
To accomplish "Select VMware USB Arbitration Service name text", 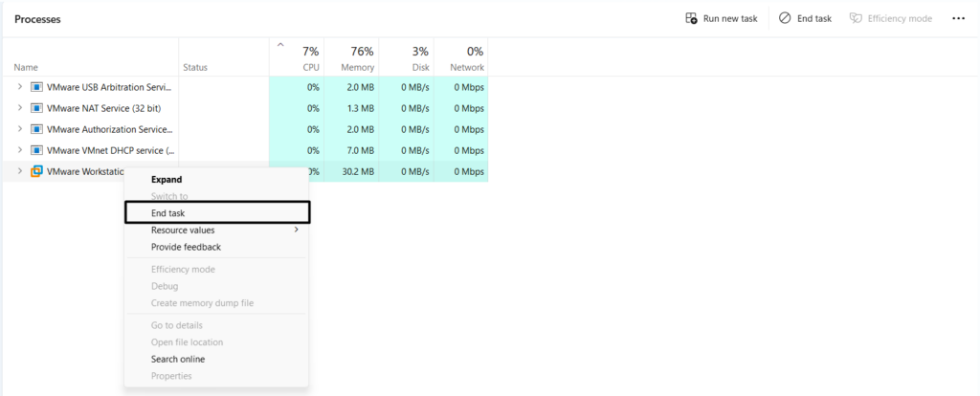I will 109,87.
